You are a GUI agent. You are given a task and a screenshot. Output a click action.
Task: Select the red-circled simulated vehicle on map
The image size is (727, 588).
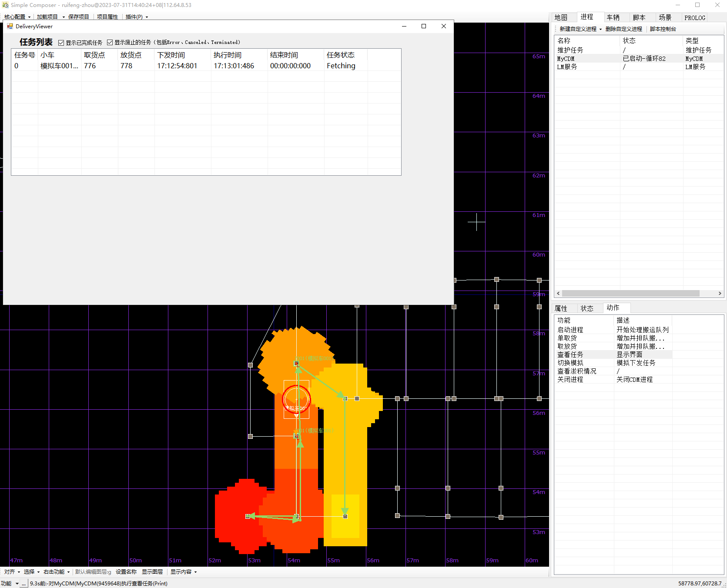point(296,398)
